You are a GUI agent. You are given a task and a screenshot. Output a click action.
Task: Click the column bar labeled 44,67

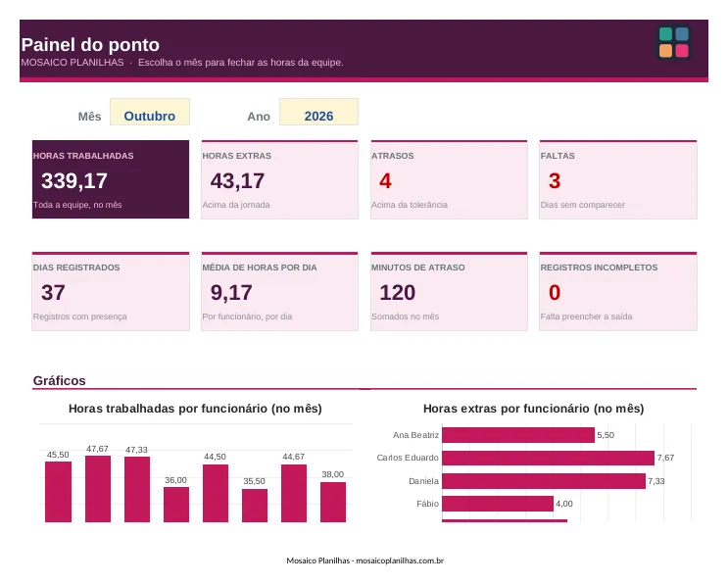pyautogui.click(x=294, y=493)
